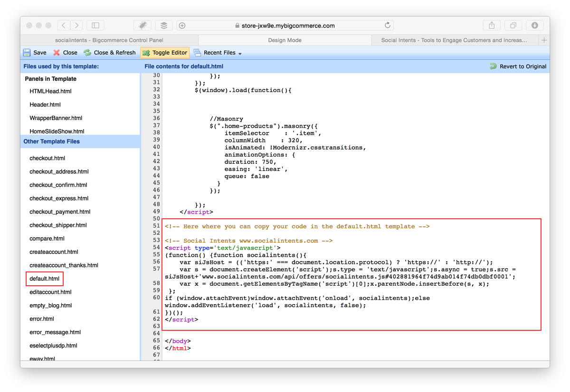Show the Safari sidebar

coord(95,25)
